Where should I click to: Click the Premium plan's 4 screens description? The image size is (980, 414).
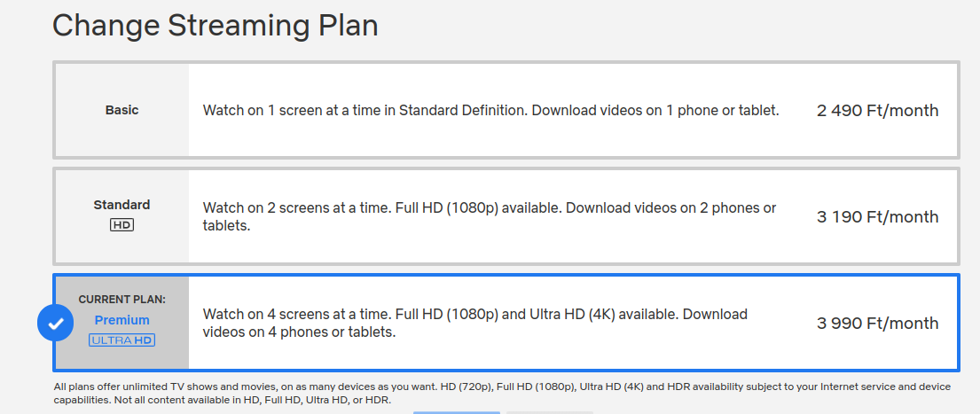(x=474, y=324)
